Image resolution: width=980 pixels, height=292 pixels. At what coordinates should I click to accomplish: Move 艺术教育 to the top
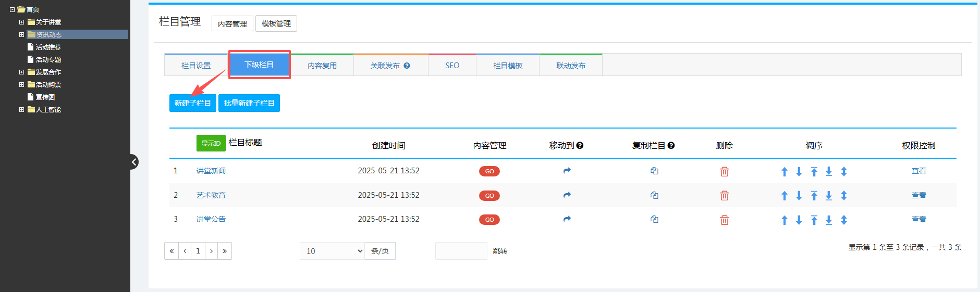(814, 196)
